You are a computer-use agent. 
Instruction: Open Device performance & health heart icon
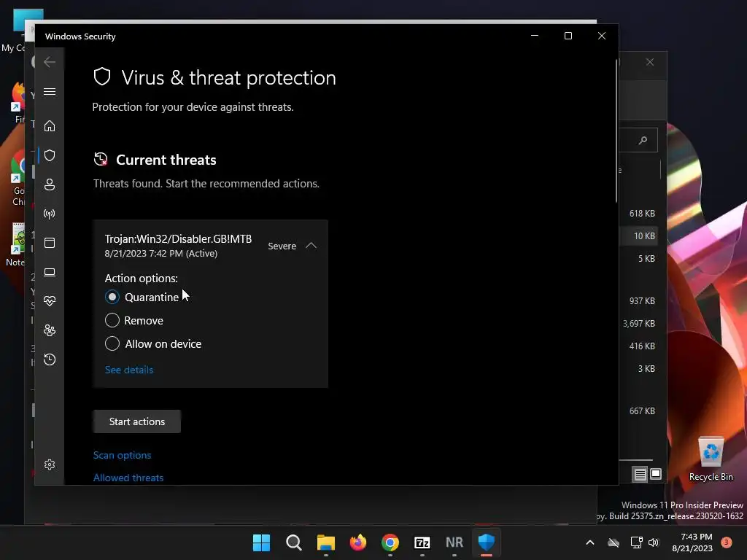pyautogui.click(x=50, y=301)
